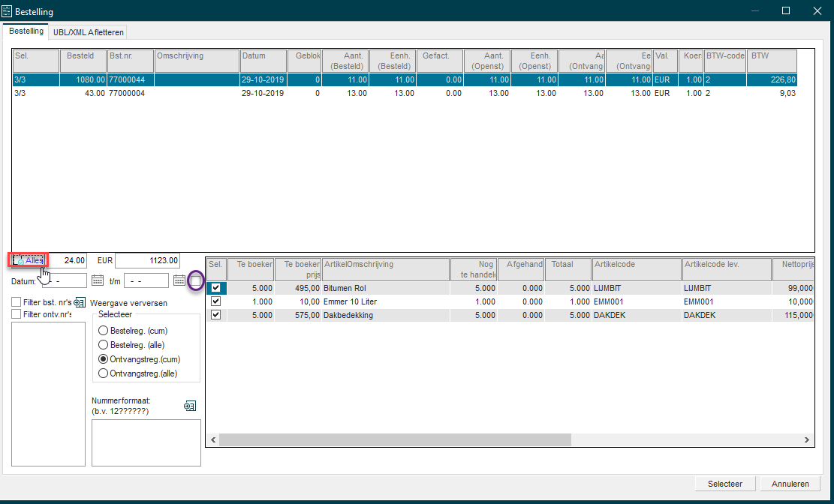
Task: Select the Ontvangstreg.(alle) radio option
Action: [104, 373]
